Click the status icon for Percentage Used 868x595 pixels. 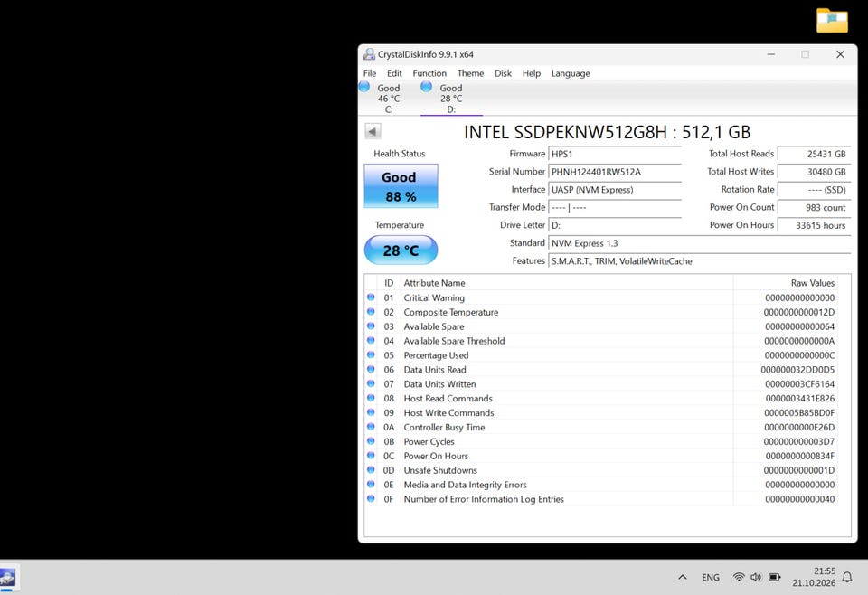click(x=371, y=354)
